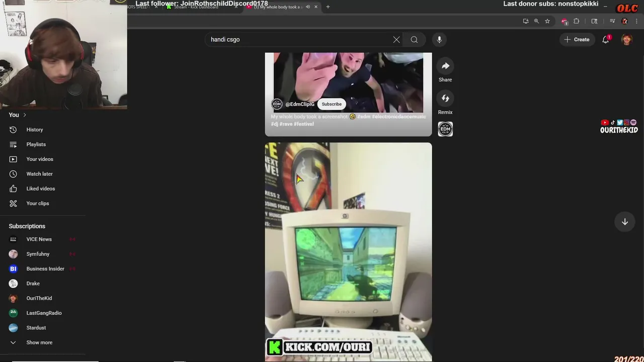Click the #edm hashtag in the description
Viewport: 644px width, 362px height.
[364, 117]
